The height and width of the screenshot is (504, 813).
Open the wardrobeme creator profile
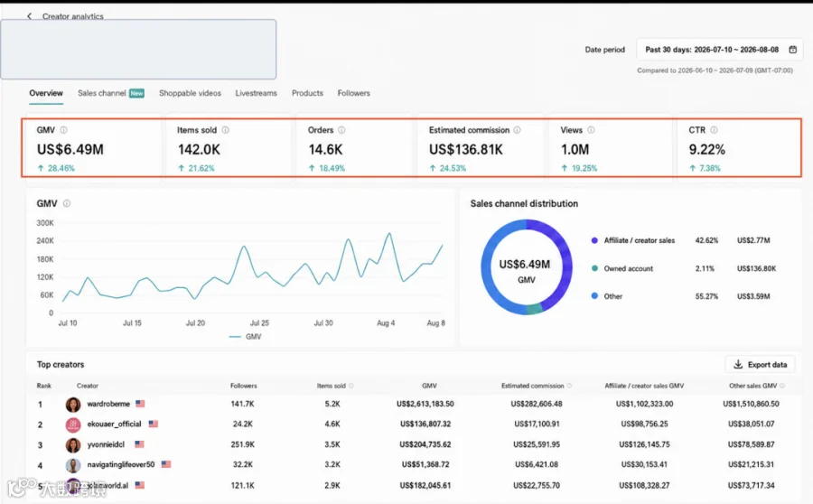108,404
